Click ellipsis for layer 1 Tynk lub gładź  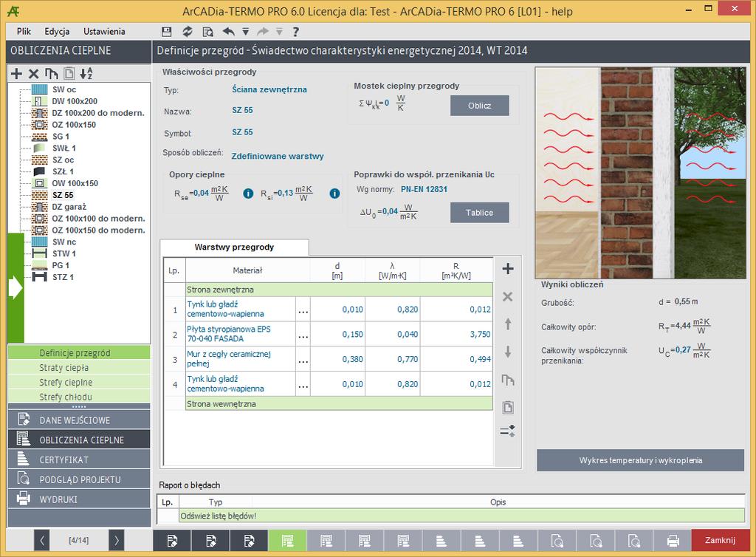(303, 309)
